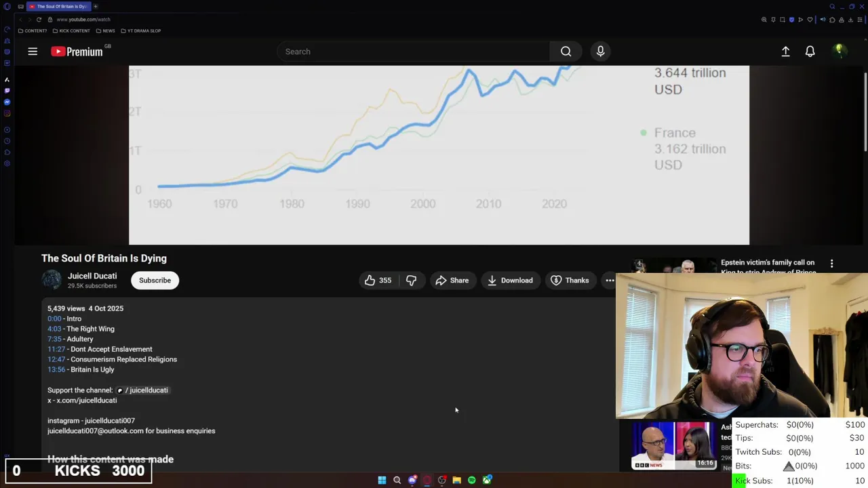Viewport: 868px width, 488px height.
Task: Jump to 13:56 Britain Is Ugly timestamp
Action: pyautogui.click(x=56, y=369)
